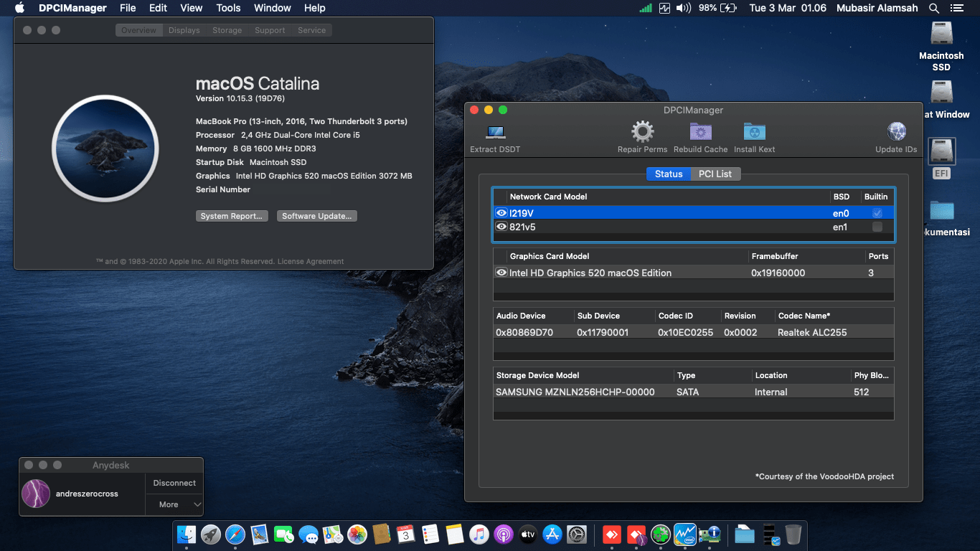980x551 pixels.
Task: Open Apple TV from the Dock
Action: pyautogui.click(x=528, y=534)
